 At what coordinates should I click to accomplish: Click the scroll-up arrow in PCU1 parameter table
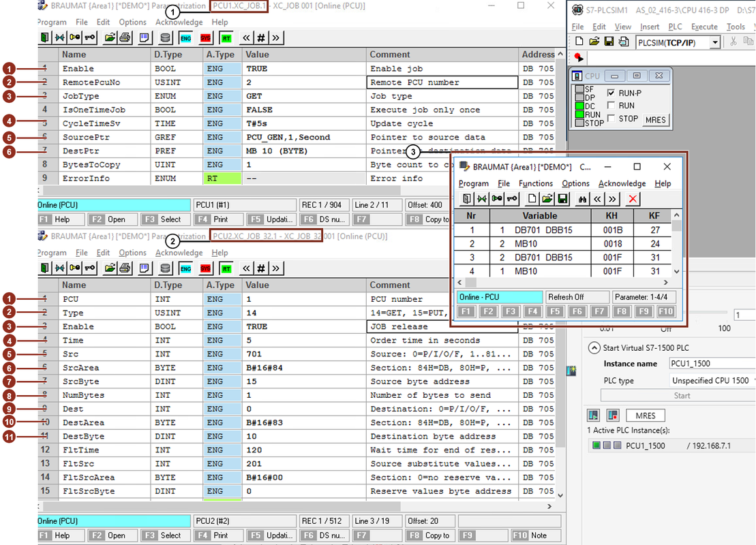point(560,54)
